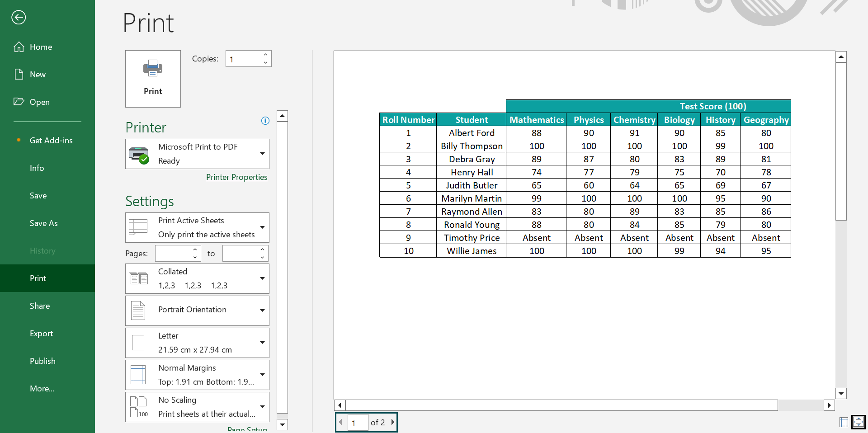Click the Print button with printer icon
This screenshot has width=868, height=433.
[153, 79]
